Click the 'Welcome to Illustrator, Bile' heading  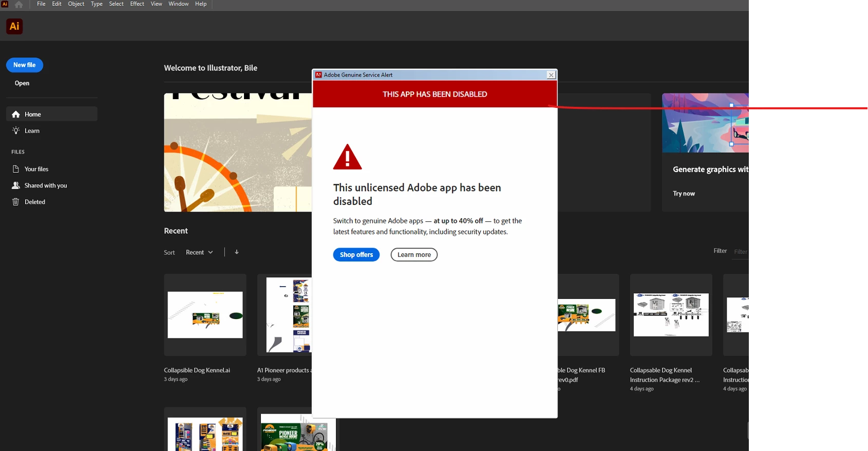211,68
